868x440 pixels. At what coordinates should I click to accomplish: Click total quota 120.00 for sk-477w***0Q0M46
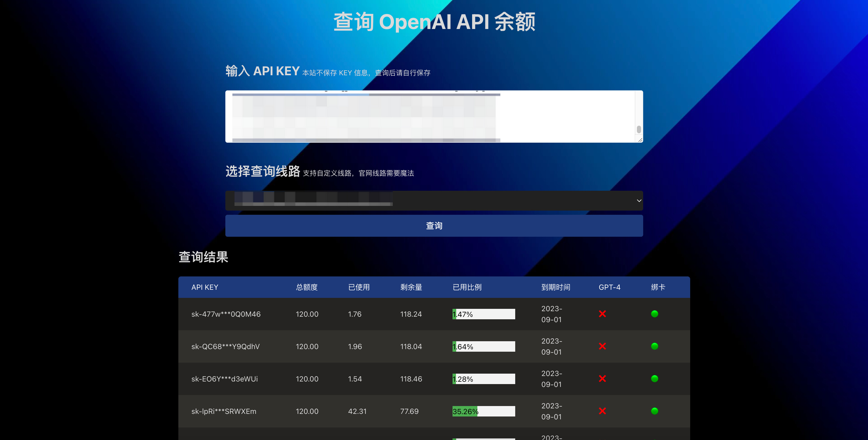[x=307, y=314]
